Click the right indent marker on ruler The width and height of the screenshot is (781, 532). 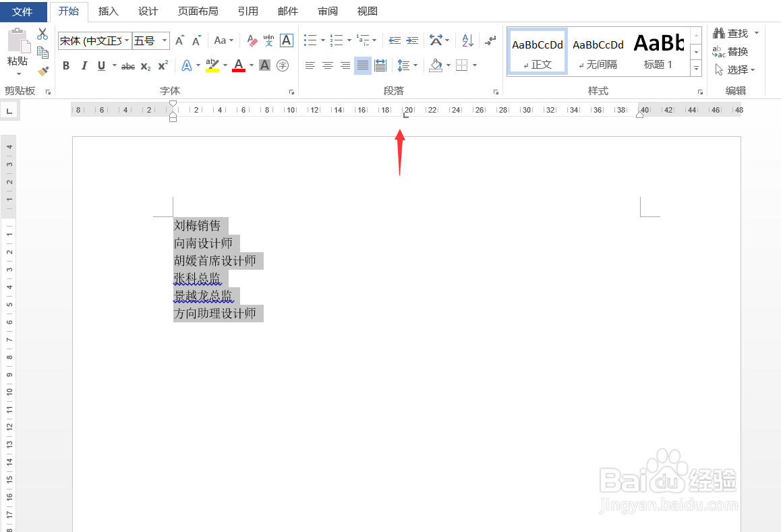click(639, 115)
